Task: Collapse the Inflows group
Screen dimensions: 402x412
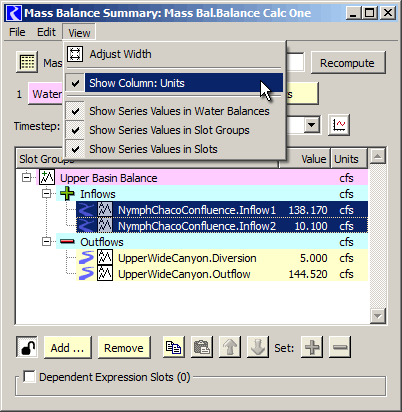Action: (x=47, y=193)
